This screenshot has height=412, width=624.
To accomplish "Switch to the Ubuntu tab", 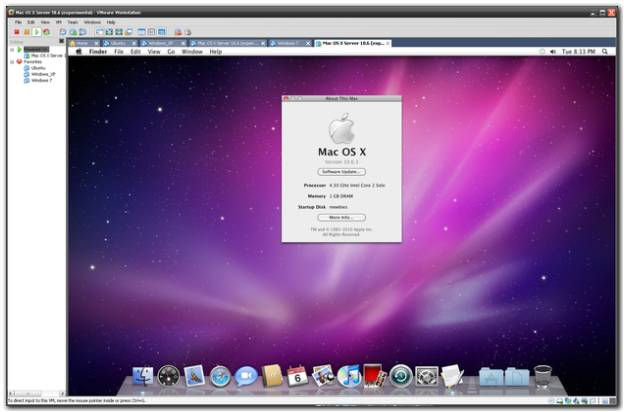I will coord(118,43).
